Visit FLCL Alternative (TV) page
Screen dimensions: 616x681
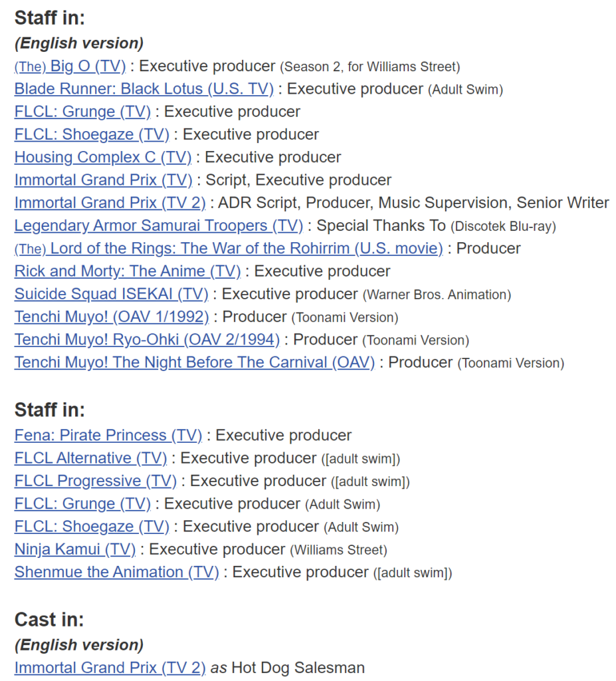pyautogui.click(x=90, y=458)
